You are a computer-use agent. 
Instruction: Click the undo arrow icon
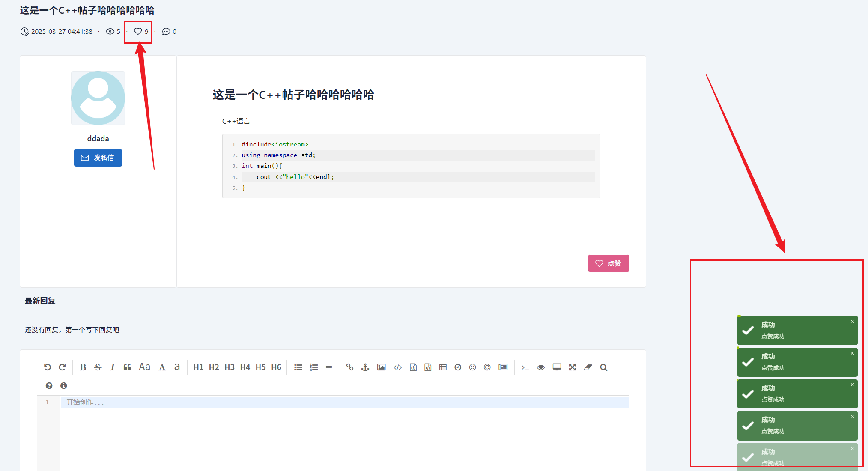48,367
